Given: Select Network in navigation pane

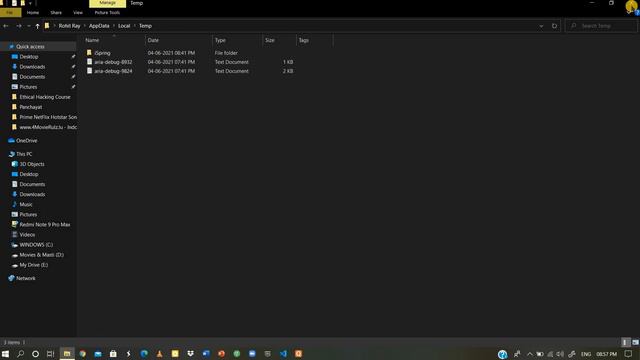Looking at the screenshot, I should pos(25,278).
